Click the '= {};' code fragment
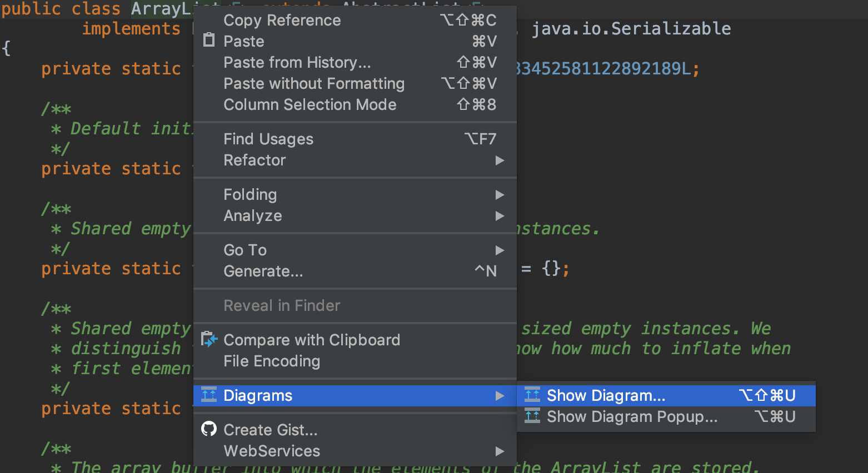The image size is (868, 473). (545, 269)
